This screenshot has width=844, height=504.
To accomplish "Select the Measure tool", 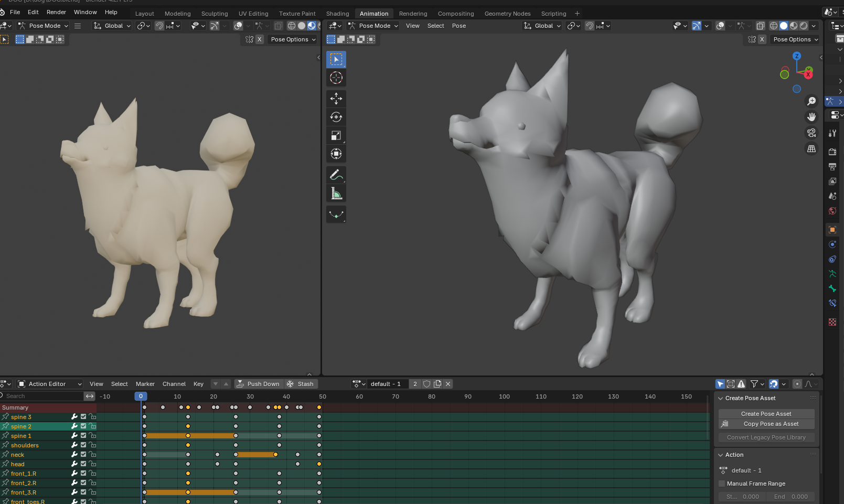I will coord(336,194).
